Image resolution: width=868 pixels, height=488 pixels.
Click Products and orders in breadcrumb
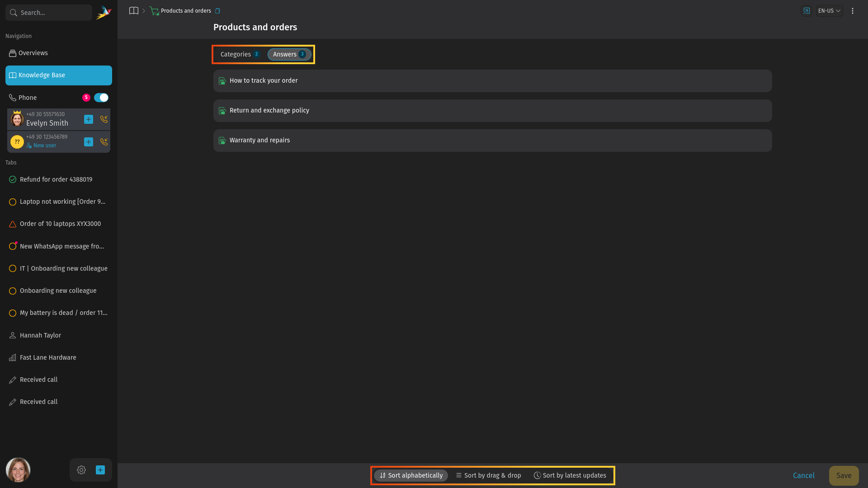pyautogui.click(x=186, y=11)
